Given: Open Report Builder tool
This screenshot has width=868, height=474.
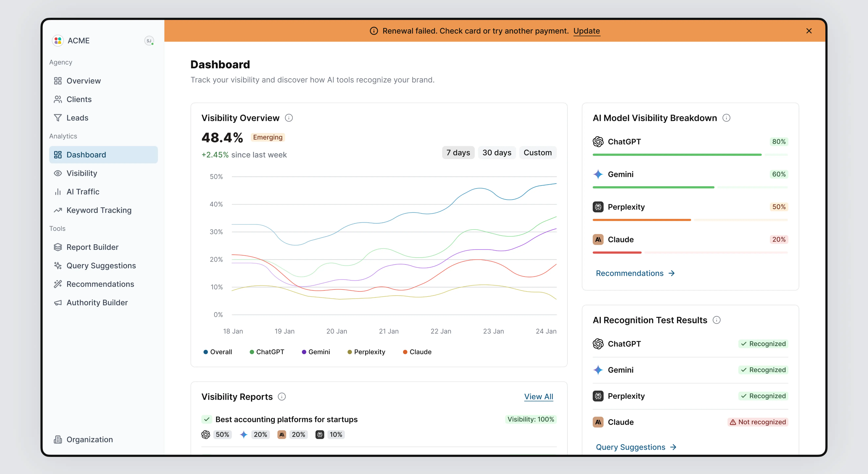Looking at the screenshot, I should click(x=103, y=247).
